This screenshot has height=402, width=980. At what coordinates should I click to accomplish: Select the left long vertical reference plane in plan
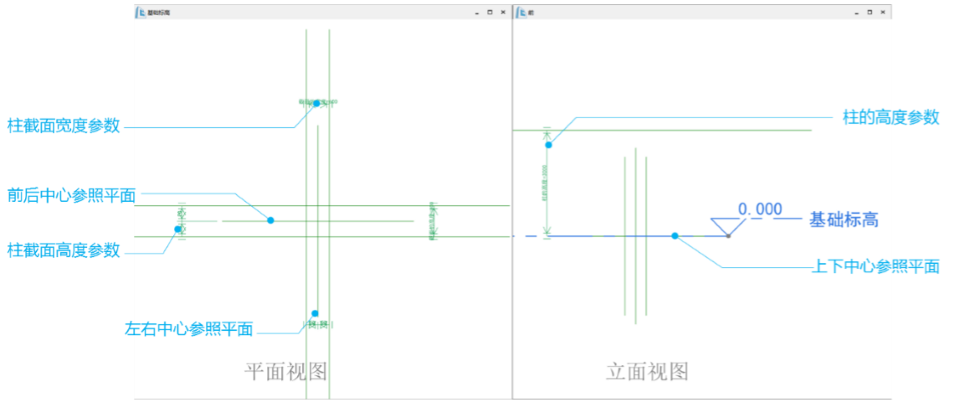(306, 214)
